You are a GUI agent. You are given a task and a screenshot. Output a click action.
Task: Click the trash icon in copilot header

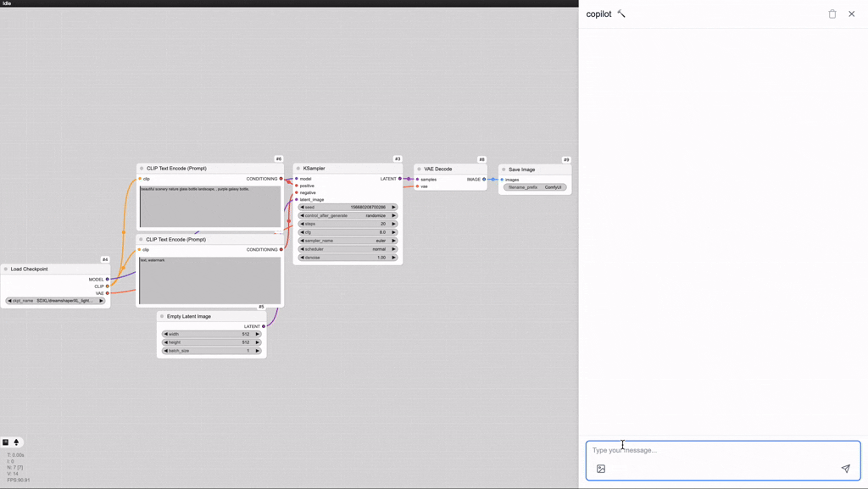click(x=832, y=14)
